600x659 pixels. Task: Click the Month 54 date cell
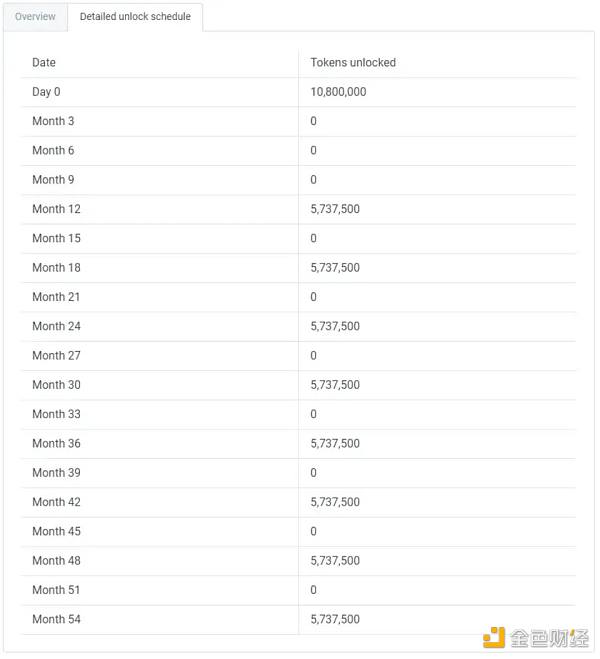[x=56, y=619]
